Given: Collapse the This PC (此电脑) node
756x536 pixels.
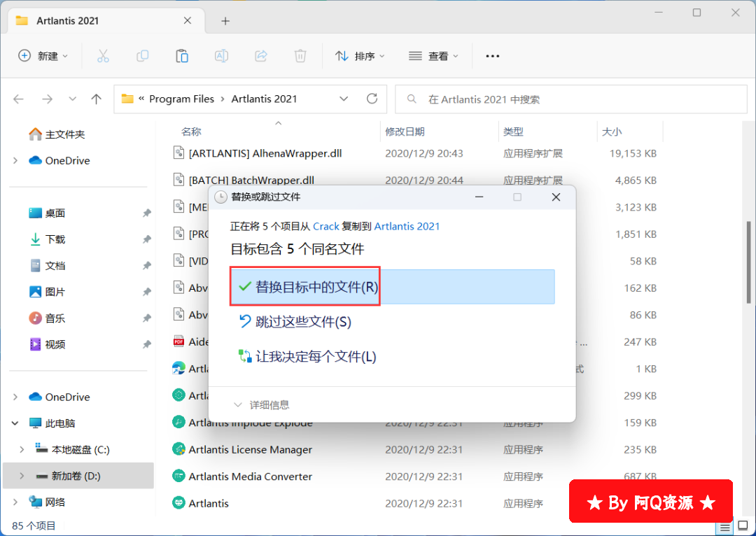Looking at the screenshot, I should click(x=15, y=423).
